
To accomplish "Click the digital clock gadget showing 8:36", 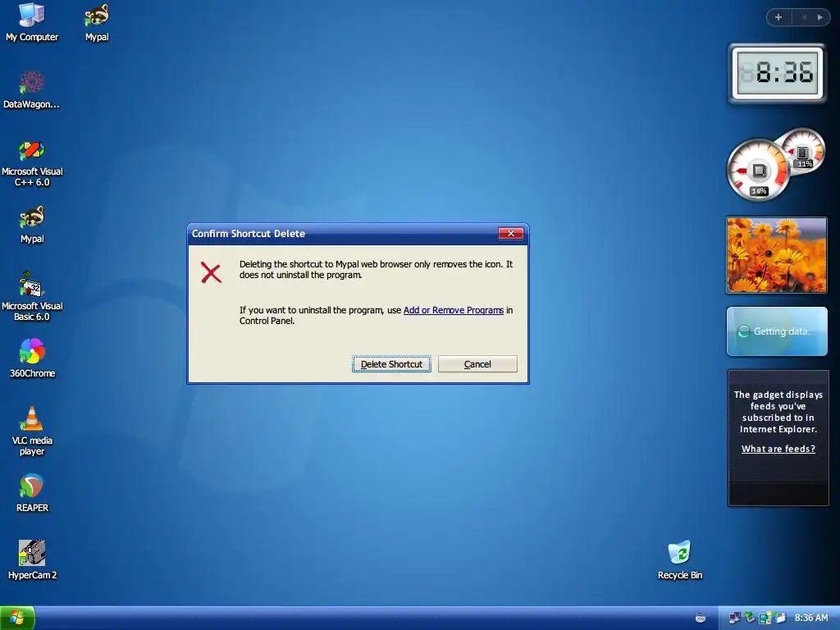I will tap(777, 73).
